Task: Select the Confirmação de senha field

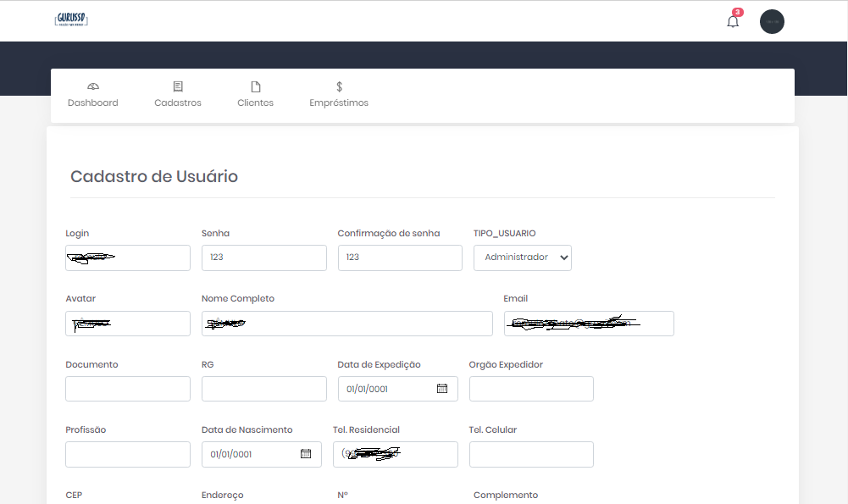Action: (400, 258)
